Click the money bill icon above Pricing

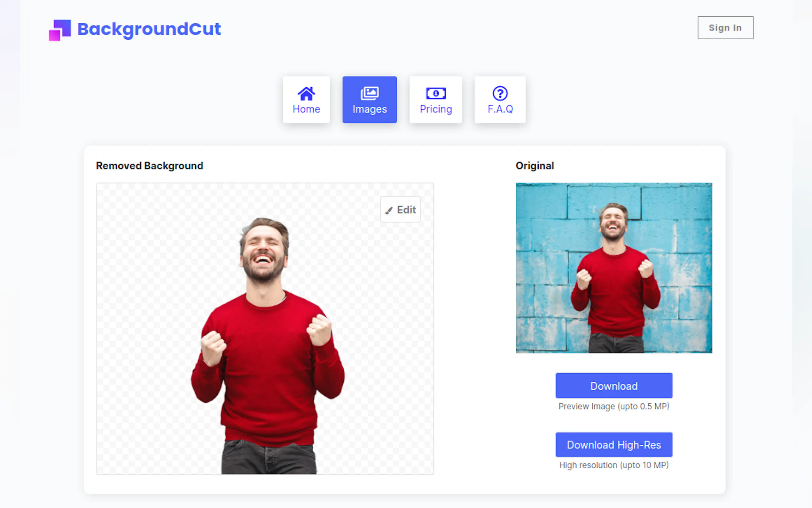click(x=436, y=93)
